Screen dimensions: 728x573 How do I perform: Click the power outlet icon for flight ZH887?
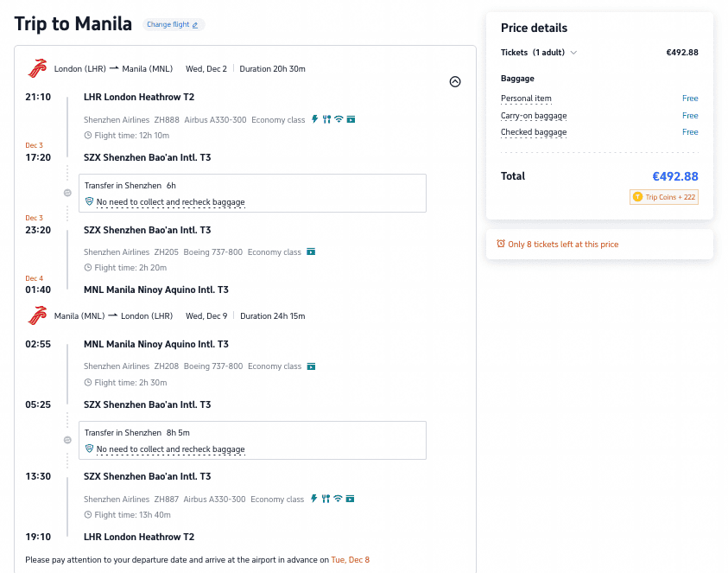(x=313, y=499)
